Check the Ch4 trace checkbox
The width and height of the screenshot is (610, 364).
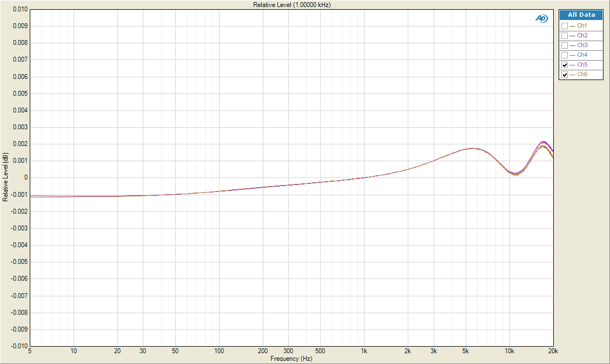click(x=565, y=55)
